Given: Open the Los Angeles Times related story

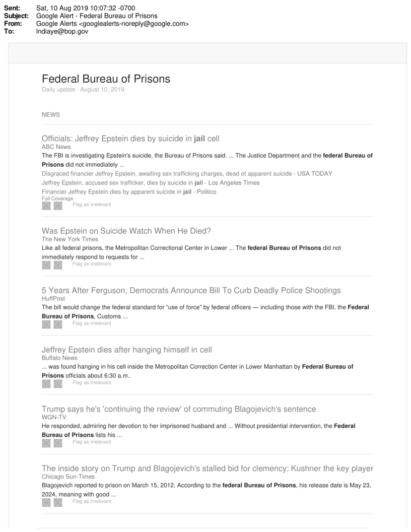Looking at the screenshot, I should [151, 182].
